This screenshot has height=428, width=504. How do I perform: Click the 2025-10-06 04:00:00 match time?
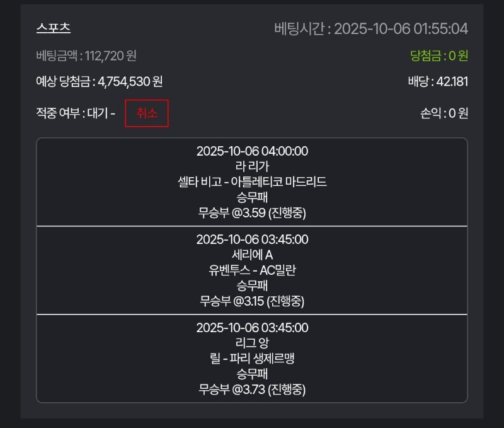tap(252, 151)
